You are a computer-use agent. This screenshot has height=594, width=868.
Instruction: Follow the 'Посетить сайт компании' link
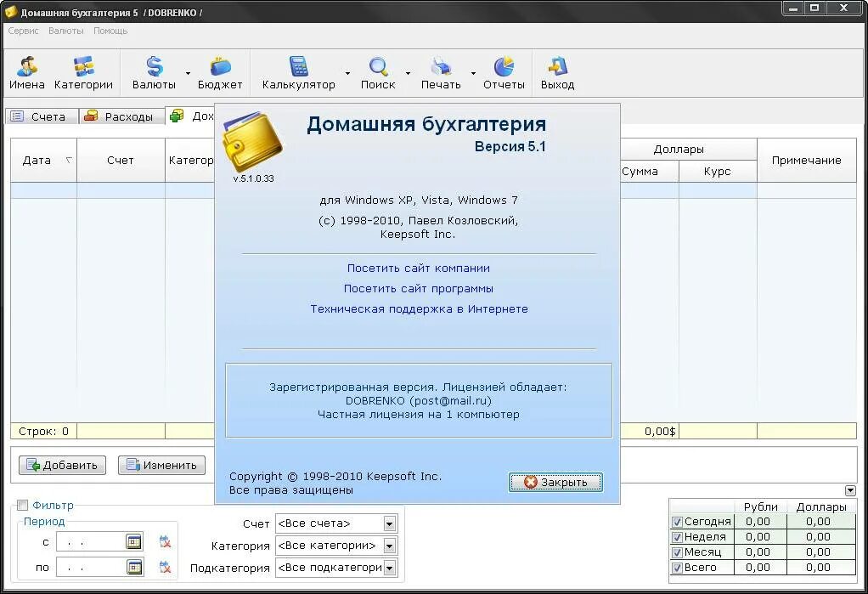point(419,269)
